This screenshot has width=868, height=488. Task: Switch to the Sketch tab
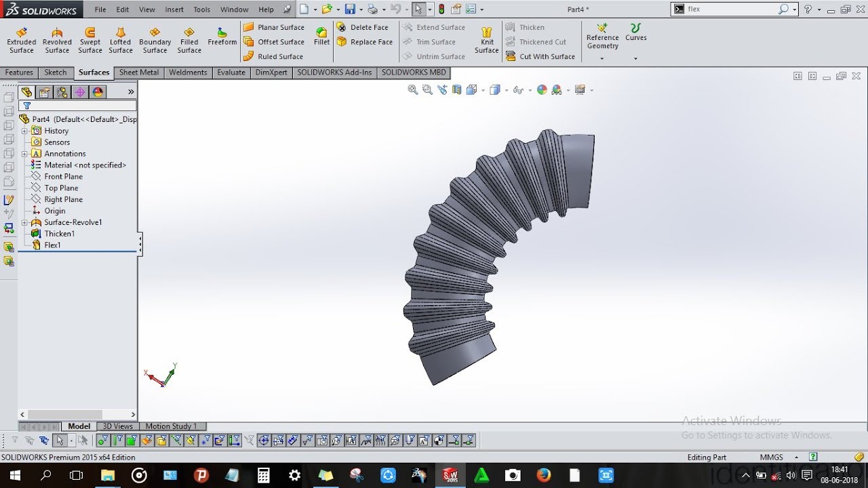tap(56, 73)
